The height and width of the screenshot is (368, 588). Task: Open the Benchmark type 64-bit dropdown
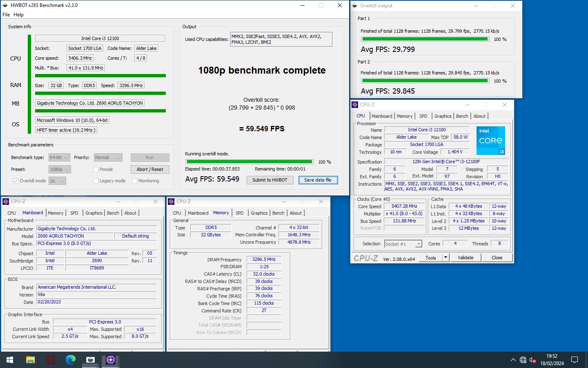(59, 157)
